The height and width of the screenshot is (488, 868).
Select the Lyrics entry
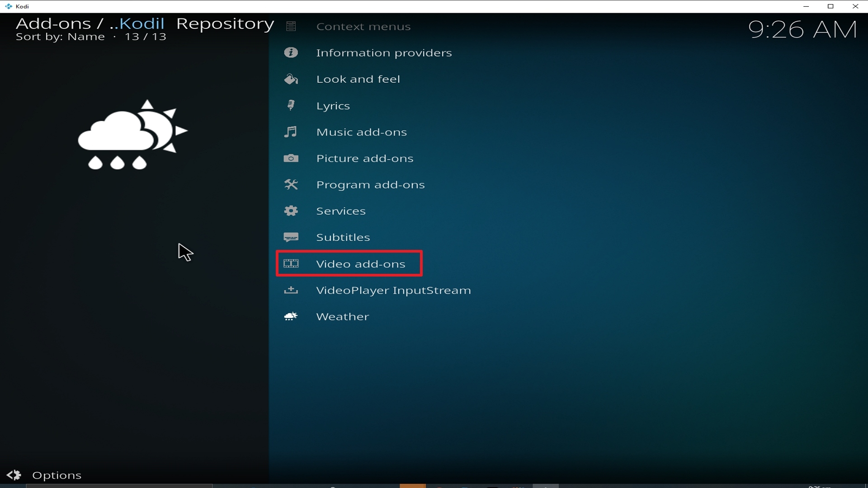(333, 106)
